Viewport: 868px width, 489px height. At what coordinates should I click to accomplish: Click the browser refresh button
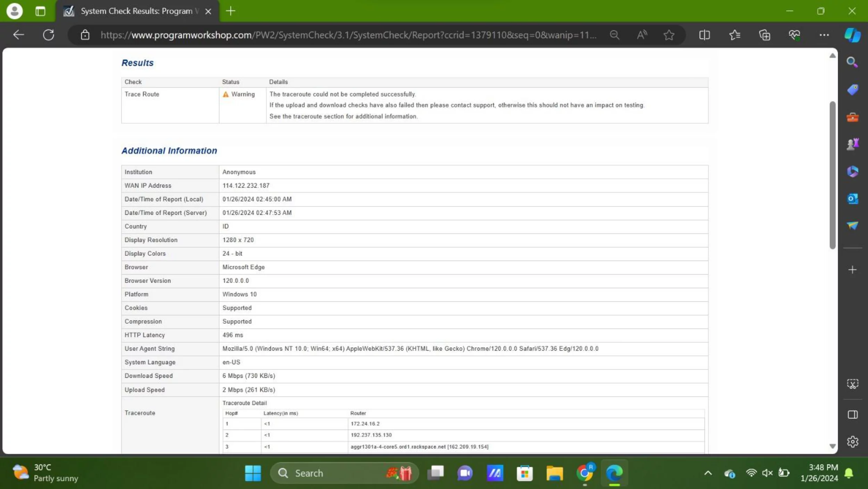(x=49, y=35)
